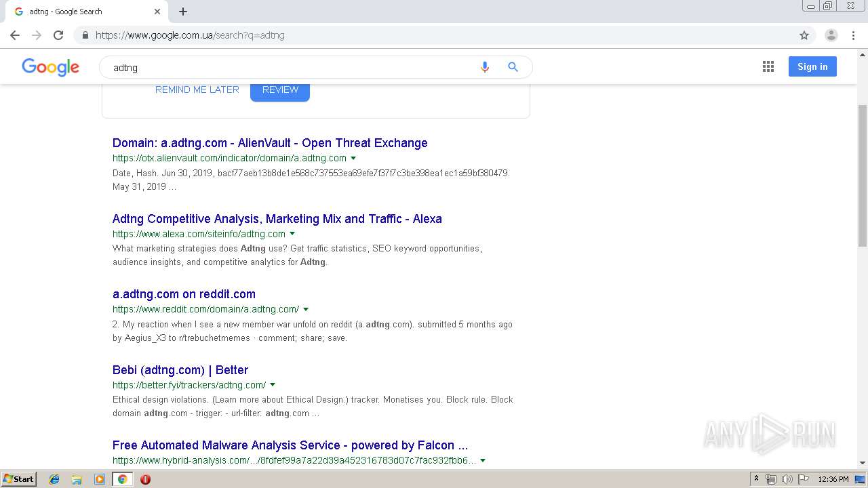Bookmark this page with the star icon

click(x=804, y=35)
